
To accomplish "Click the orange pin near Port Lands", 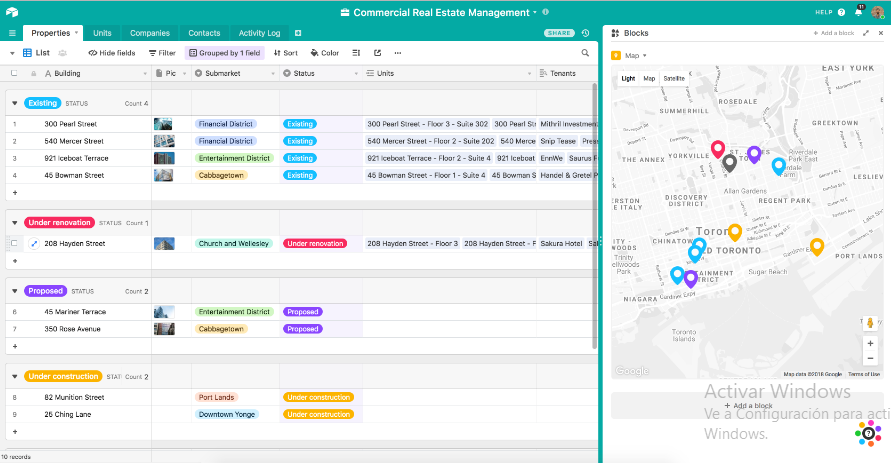I will 817,247.
